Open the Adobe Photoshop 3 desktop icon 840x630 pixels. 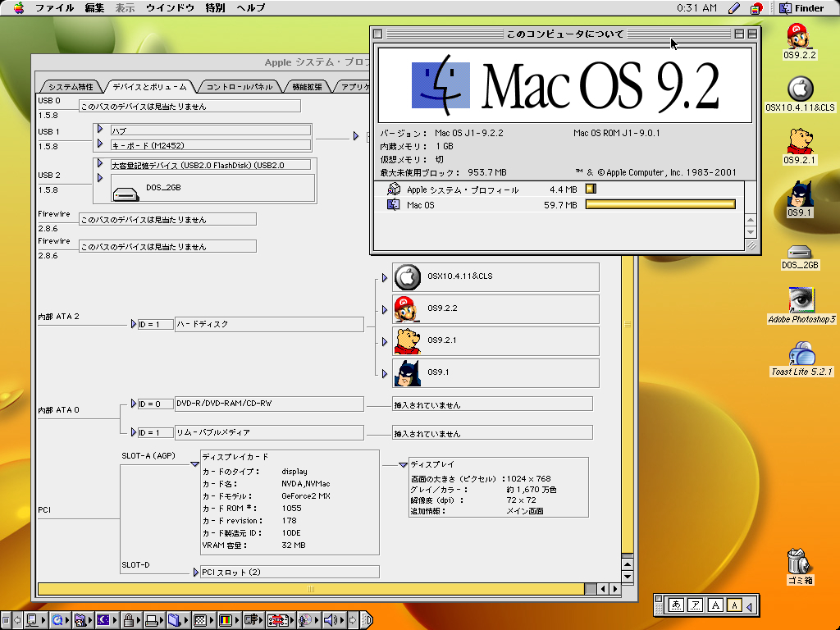click(x=801, y=300)
